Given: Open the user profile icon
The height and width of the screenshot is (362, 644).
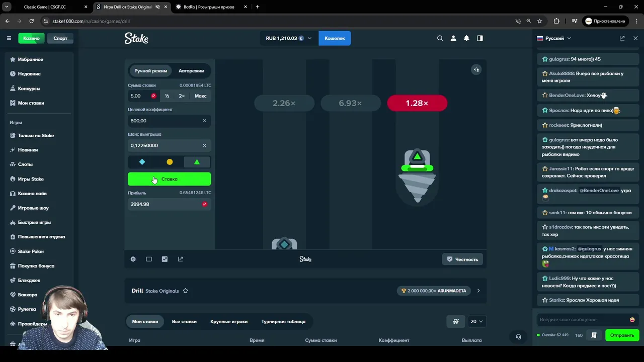Looking at the screenshot, I should (x=453, y=38).
